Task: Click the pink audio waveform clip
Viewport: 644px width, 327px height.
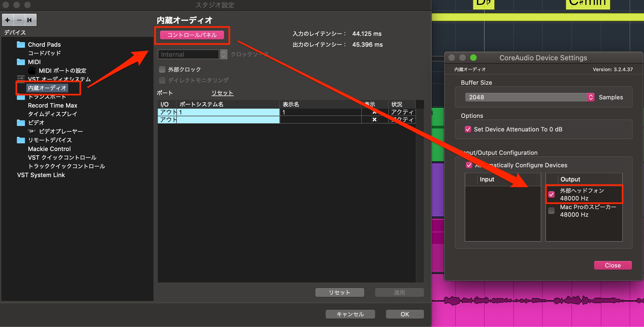Action: click(538, 301)
